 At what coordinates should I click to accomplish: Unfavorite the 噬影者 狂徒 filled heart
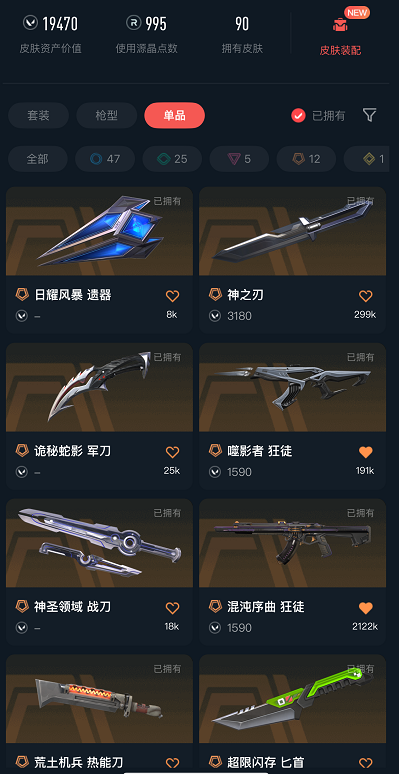tap(365, 452)
